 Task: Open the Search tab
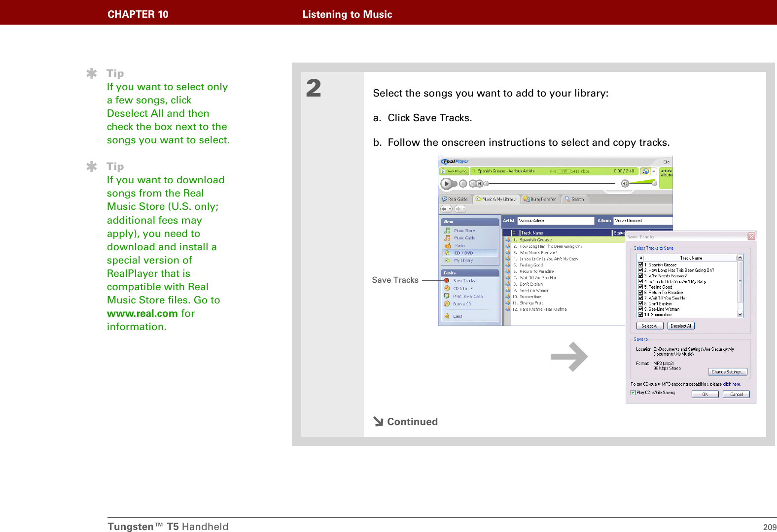tap(574, 199)
